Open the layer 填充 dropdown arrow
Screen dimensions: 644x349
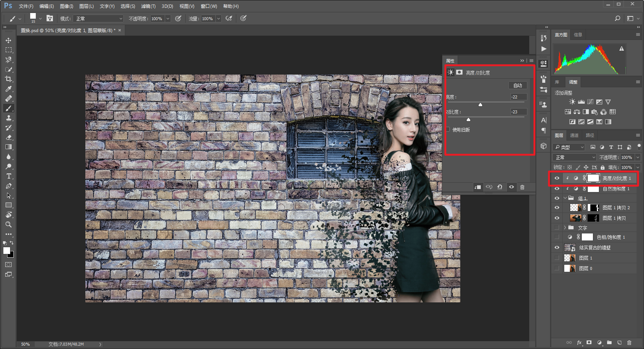(x=638, y=167)
